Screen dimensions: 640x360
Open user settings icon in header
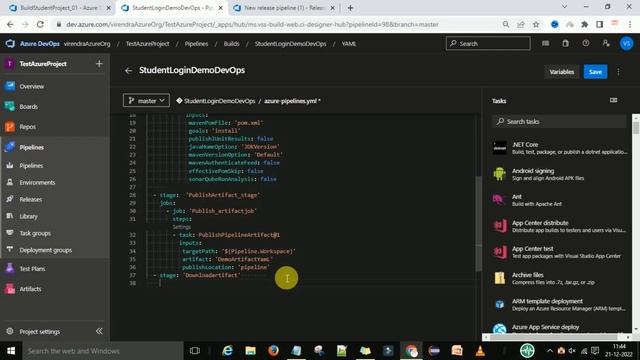point(606,43)
